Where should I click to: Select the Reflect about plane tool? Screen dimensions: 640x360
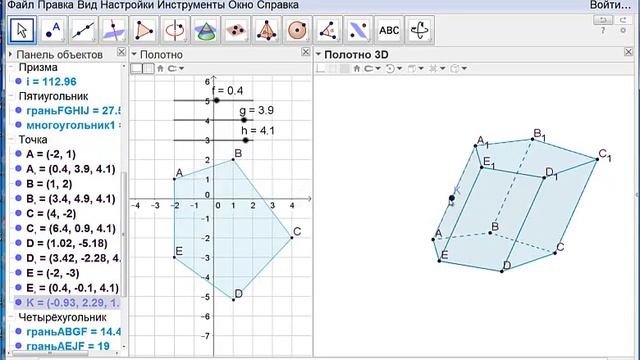pos(358,30)
